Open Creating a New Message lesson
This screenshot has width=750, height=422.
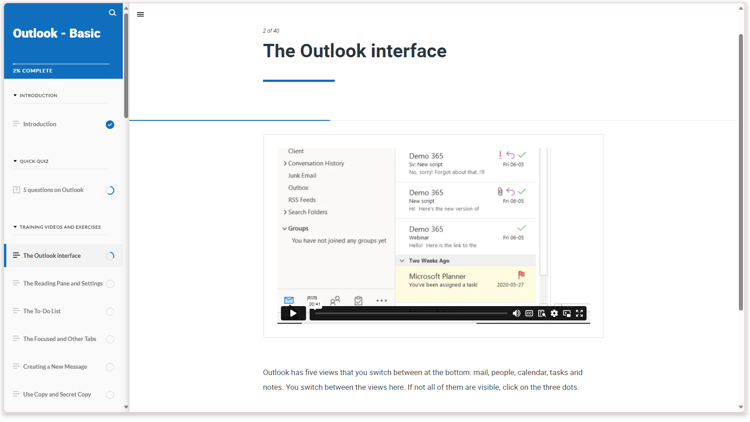[x=55, y=367]
